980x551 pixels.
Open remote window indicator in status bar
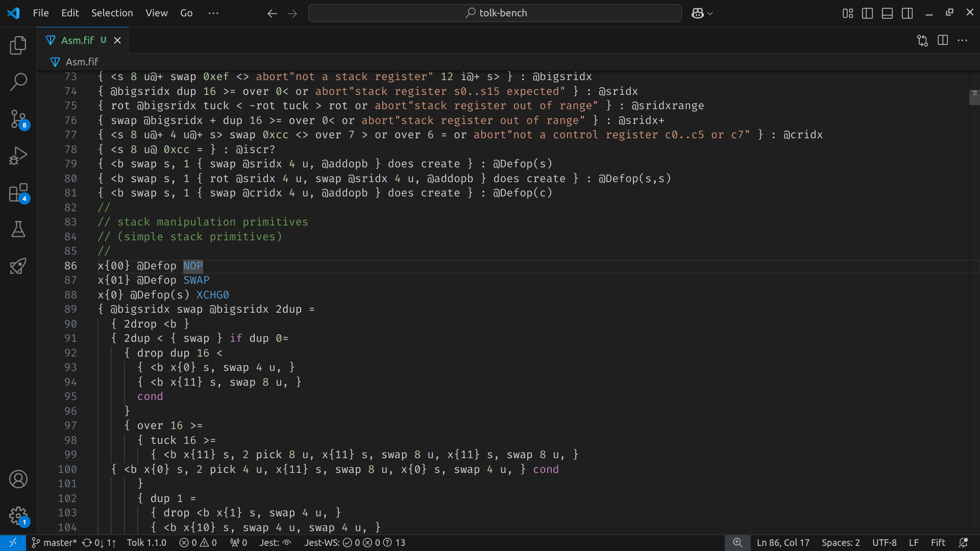point(13,543)
